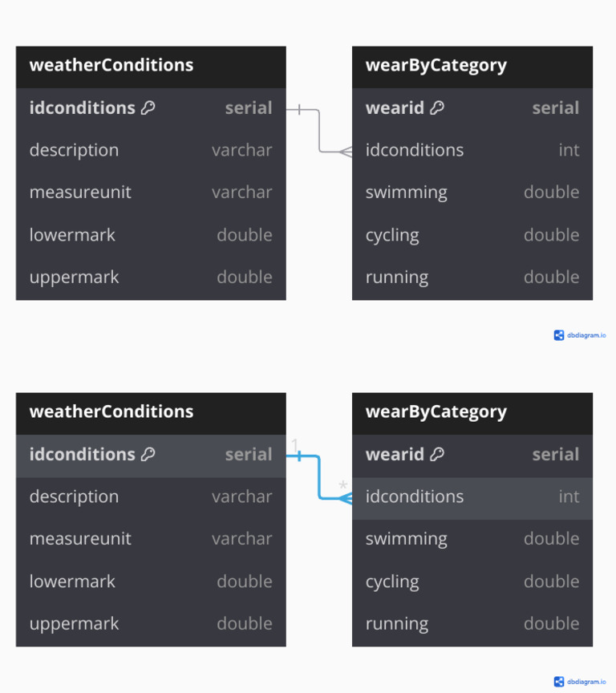Click the asterisk cardinality label on blue relation
Viewport: 616px width, 693px height.
tap(343, 486)
